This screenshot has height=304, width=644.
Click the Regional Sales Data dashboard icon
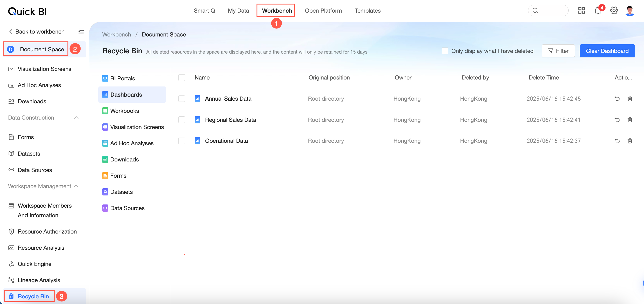[197, 120]
